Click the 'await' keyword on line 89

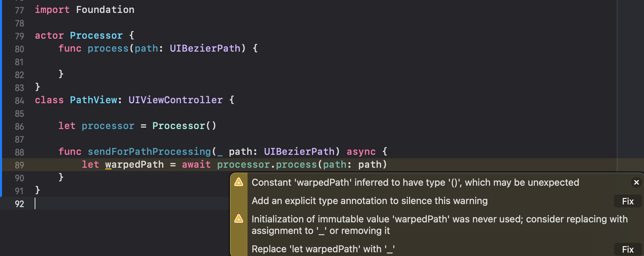tap(196, 165)
